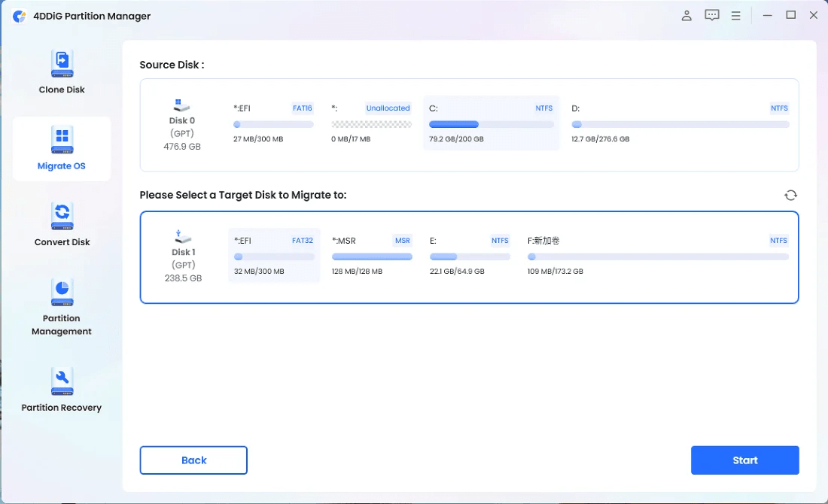The height and width of the screenshot is (504, 828).
Task: Open the hamburger menu in the titlebar
Action: click(735, 14)
